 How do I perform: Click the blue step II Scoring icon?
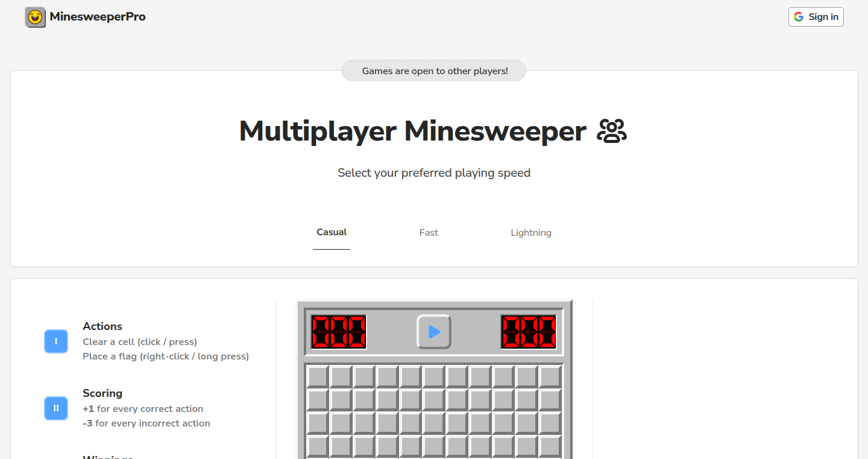[x=56, y=408]
